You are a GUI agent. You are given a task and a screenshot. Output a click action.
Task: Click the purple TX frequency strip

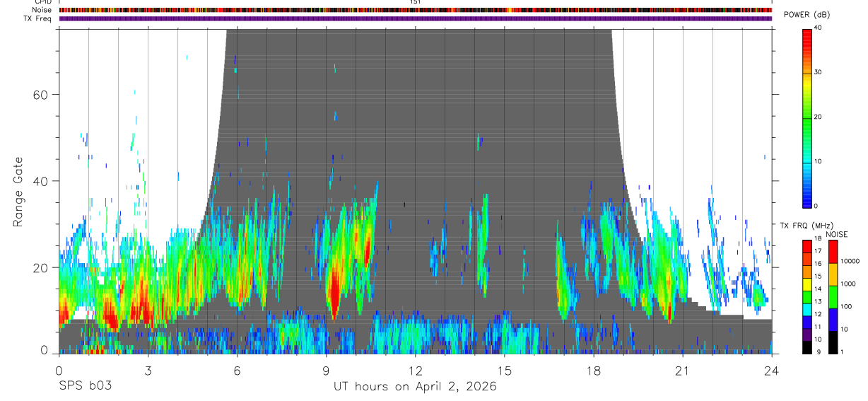pos(416,18)
